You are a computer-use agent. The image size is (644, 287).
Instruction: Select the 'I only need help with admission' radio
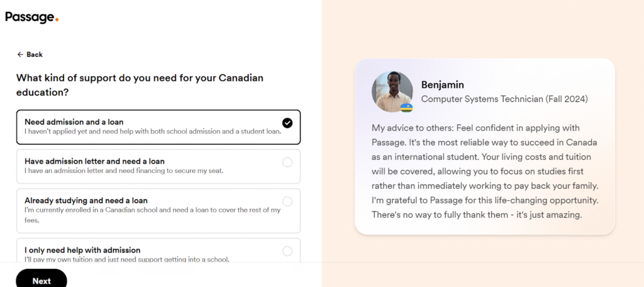(287, 251)
